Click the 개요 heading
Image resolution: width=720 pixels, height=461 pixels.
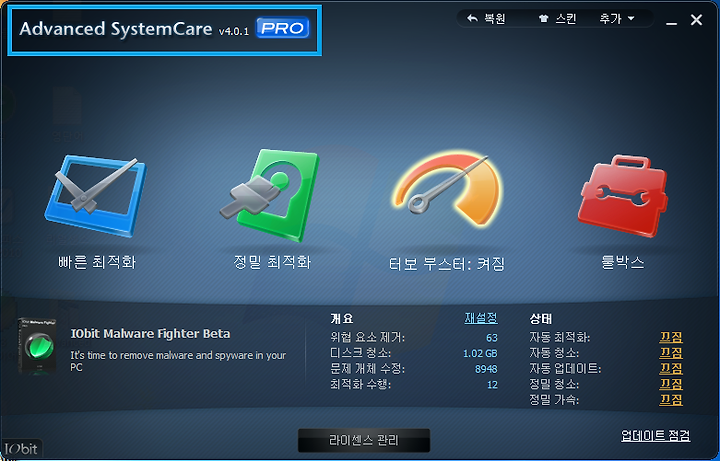point(342,319)
